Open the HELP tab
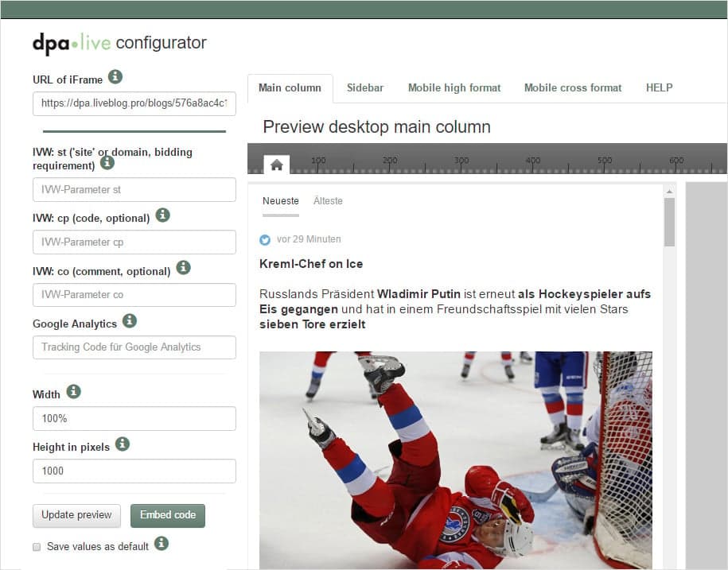The image size is (728, 570). coord(660,88)
